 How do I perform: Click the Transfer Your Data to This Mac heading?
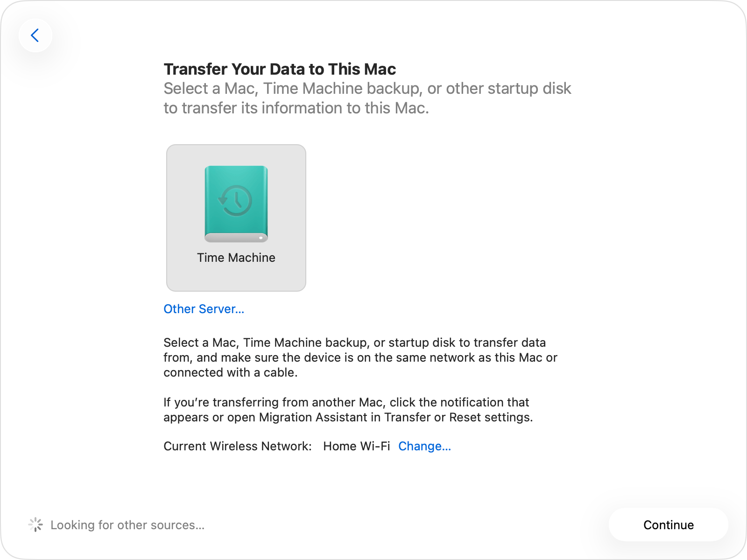tap(279, 69)
